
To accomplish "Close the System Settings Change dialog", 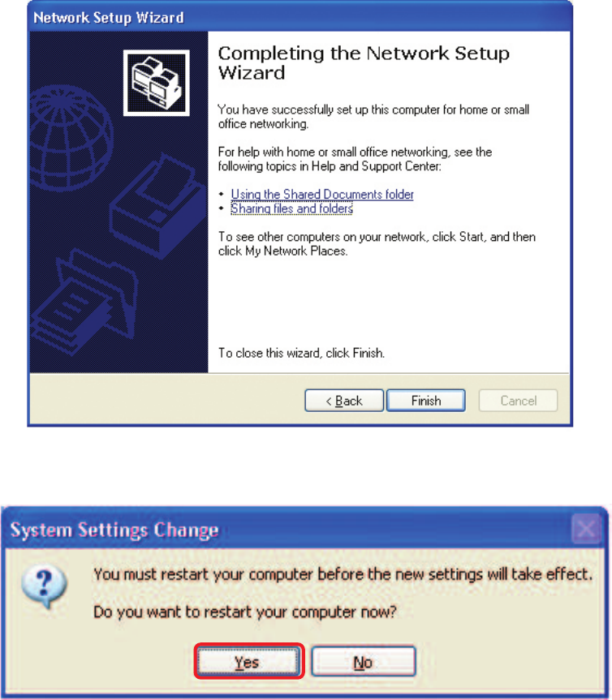I will click(586, 529).
